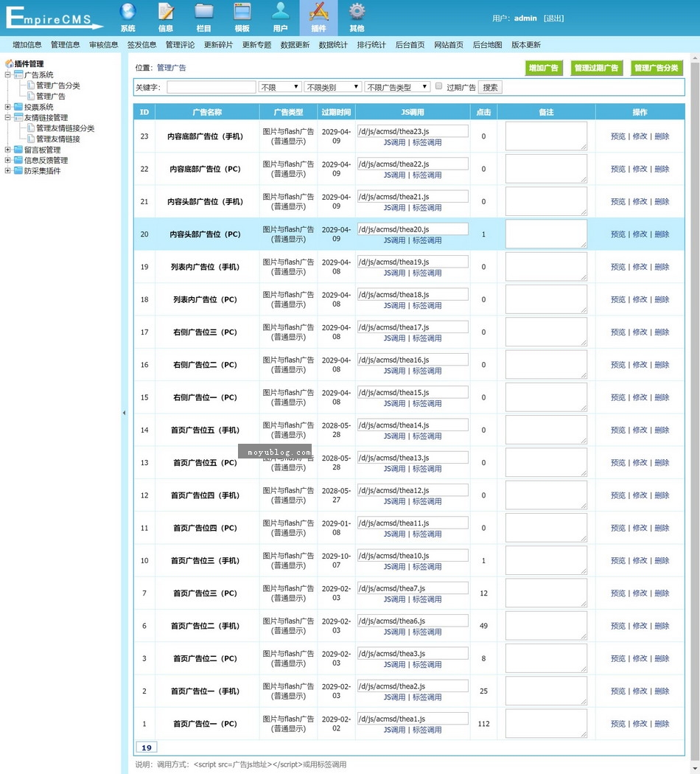700x774 pixels.
Task: Click 修改 for ad ID 20
Action: click(x=640, y=234)
